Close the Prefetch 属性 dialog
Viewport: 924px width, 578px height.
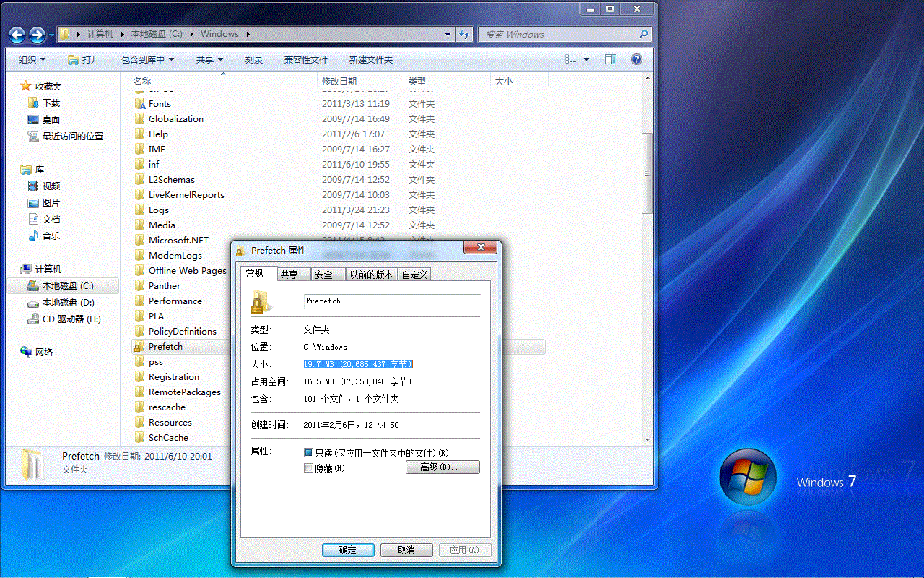(479, 249)
